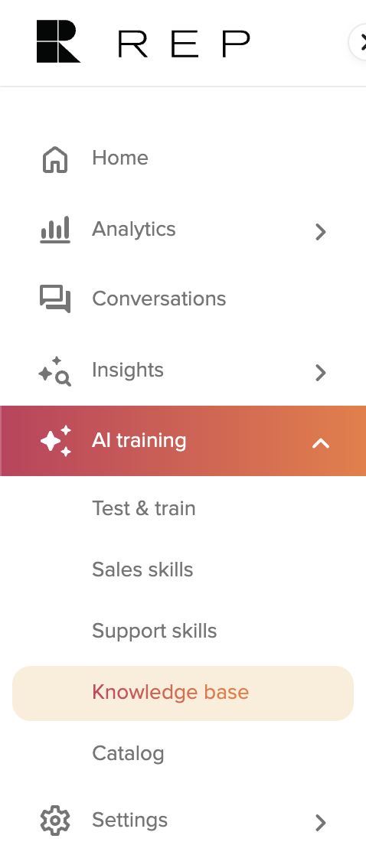Open the Catalog section
366x868 pixels.
coord(128,753)
